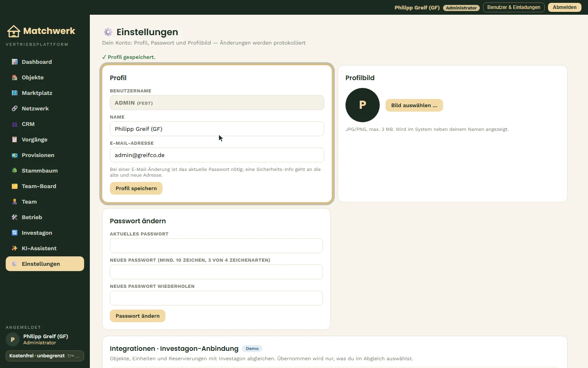Open the Marktplatz page

[x=45, y=93]
